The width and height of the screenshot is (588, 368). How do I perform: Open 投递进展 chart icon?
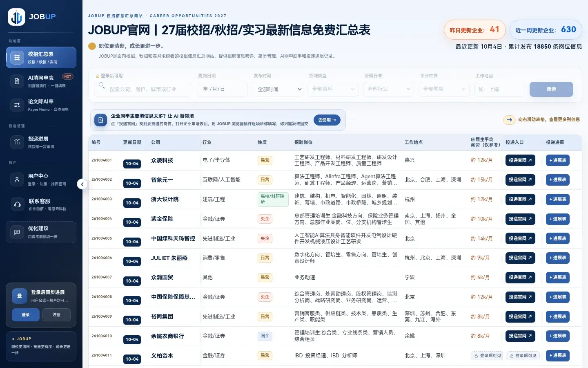click(17, 142)
